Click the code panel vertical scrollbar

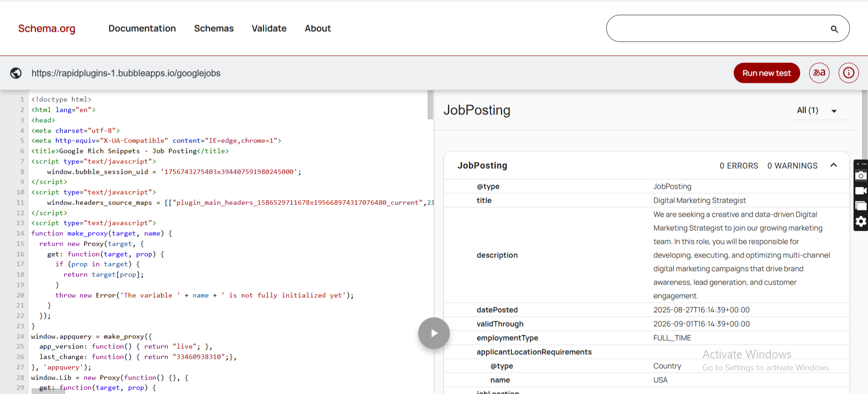click(430, 105)
